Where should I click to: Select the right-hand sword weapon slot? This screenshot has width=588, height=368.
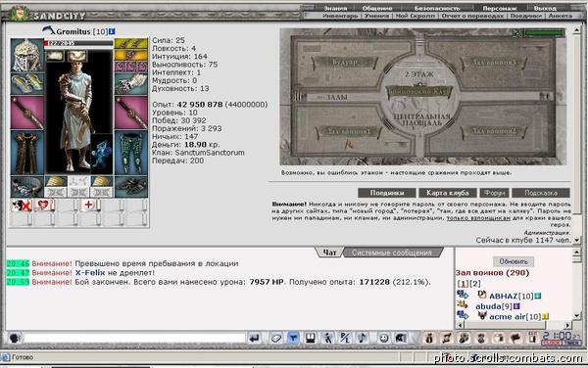[131, 113]
